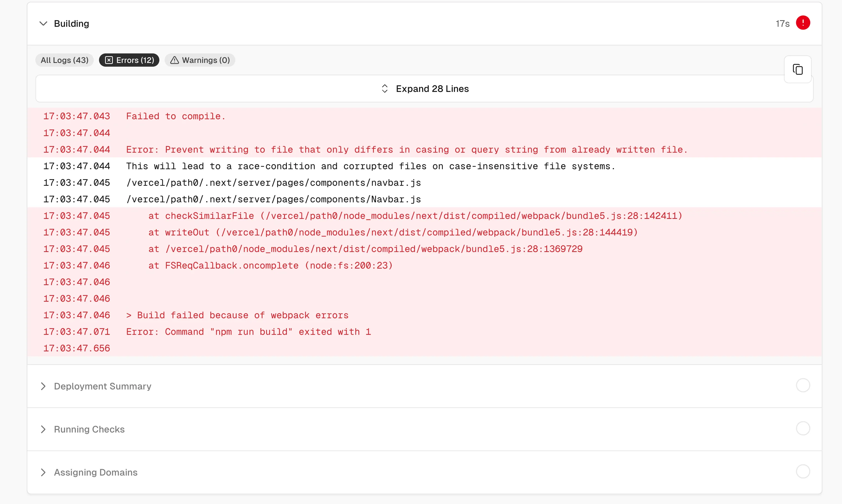Collapse the Building section chevron
Viewport: 842px width, 504px height.
[43, 23]
